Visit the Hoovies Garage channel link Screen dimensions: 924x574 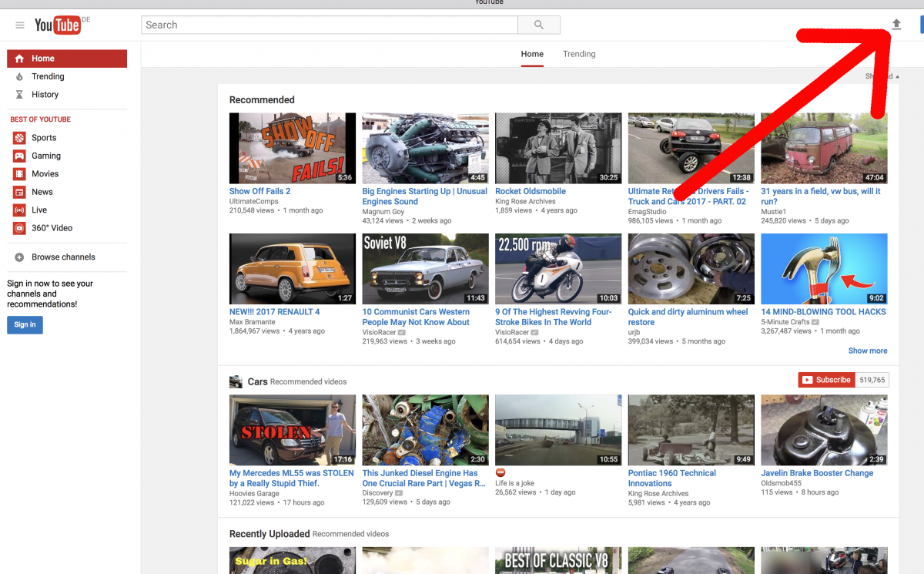[254, 493]
